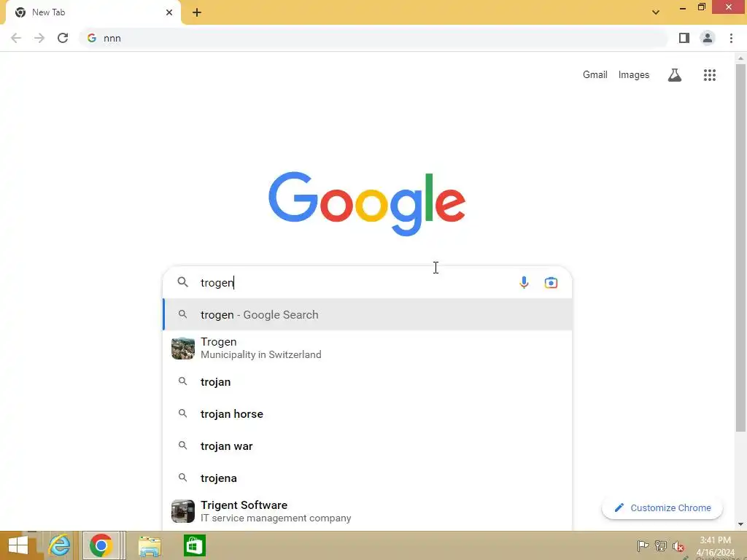This screenshot has height=560, width=747.
Task: Open the Images link
Action: (x=634, y=75)
